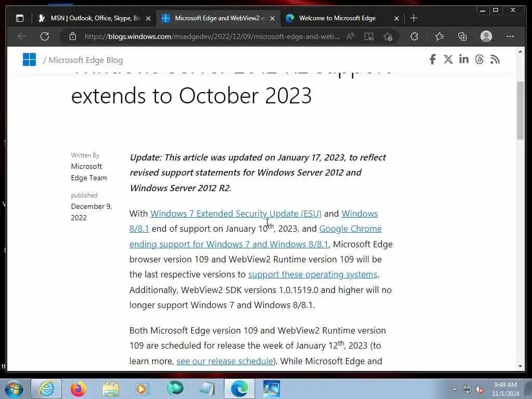The width and height of the screenshot is (532, 399).
Task: Show hidden system tray icons
Action: coord(454,390)
